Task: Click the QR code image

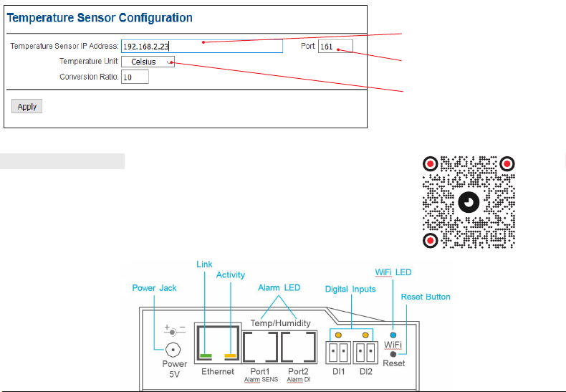Action: [469, 202]
